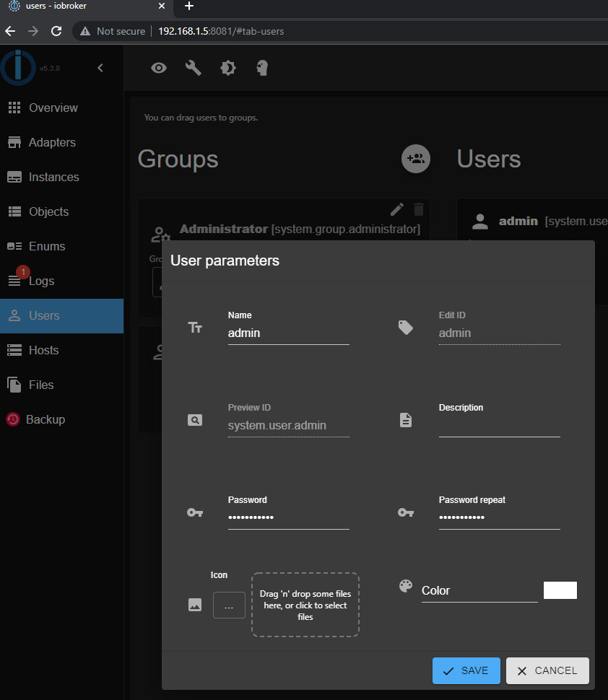Screen dimensions: 608x700
Task: Click the add group icon button
Action: point(415,159)
